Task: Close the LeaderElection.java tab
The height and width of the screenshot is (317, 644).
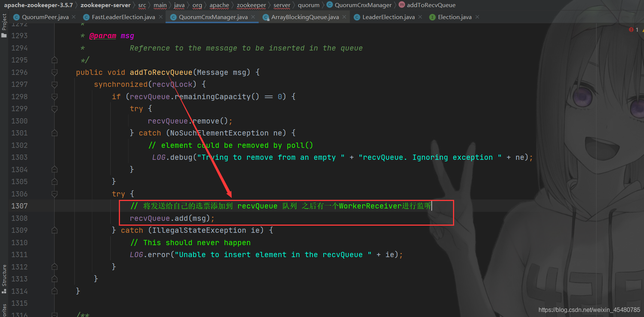Action: click(x=420, y=17)
